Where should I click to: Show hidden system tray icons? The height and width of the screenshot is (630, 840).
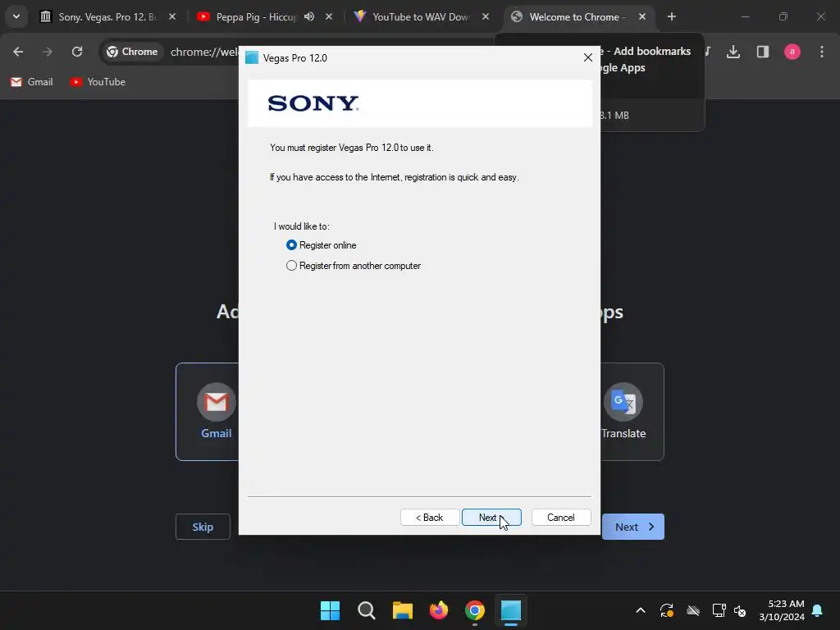pyautogui.click(x=640, y=610)
